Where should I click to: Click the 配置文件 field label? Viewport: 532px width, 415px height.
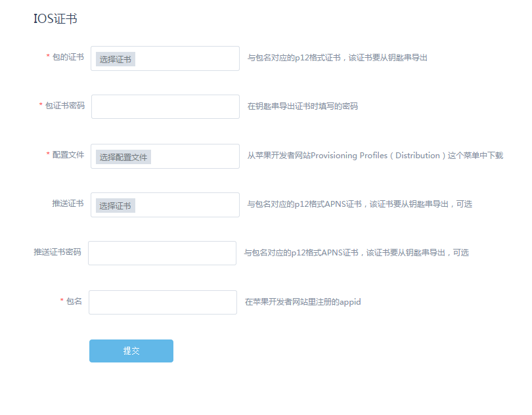tap(68, 155)
